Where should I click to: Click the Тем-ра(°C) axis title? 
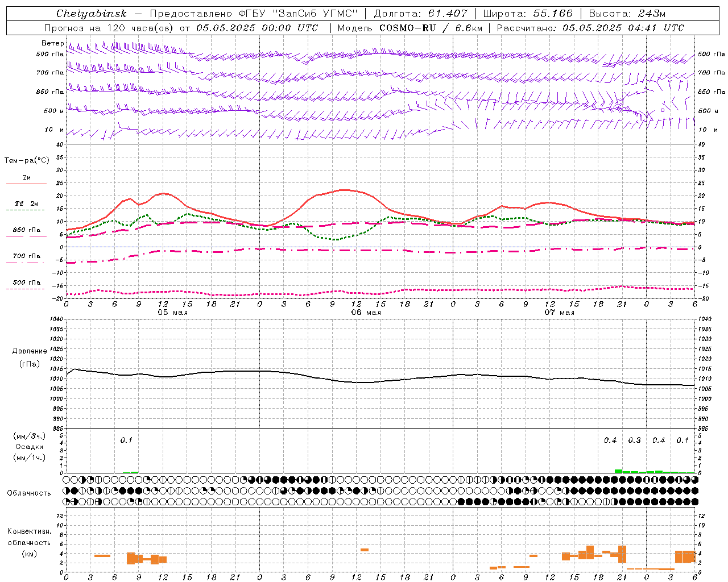point(27,160)
